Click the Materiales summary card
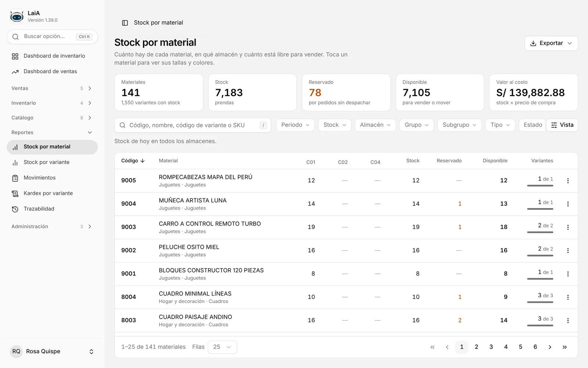This screenshot has height=368, width=588. [159, 92]
